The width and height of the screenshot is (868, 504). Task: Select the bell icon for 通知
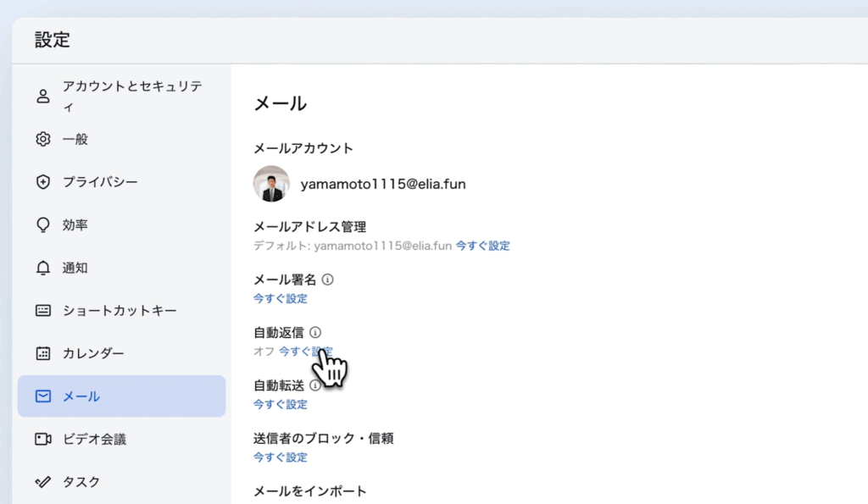point(42,268)
